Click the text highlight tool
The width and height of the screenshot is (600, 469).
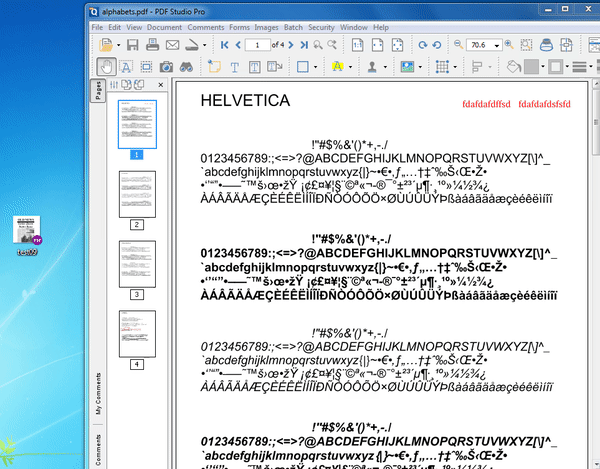[x=337, y=67]
